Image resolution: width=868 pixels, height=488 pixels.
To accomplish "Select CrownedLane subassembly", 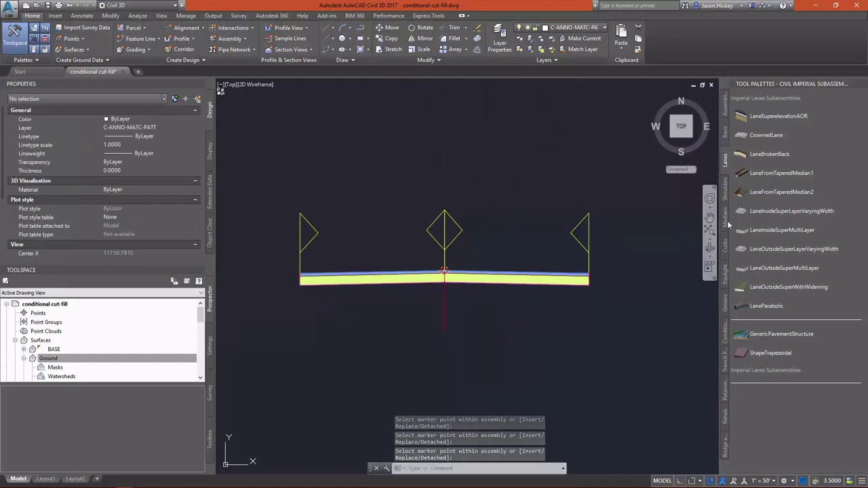I will click(x=766, y=135).
